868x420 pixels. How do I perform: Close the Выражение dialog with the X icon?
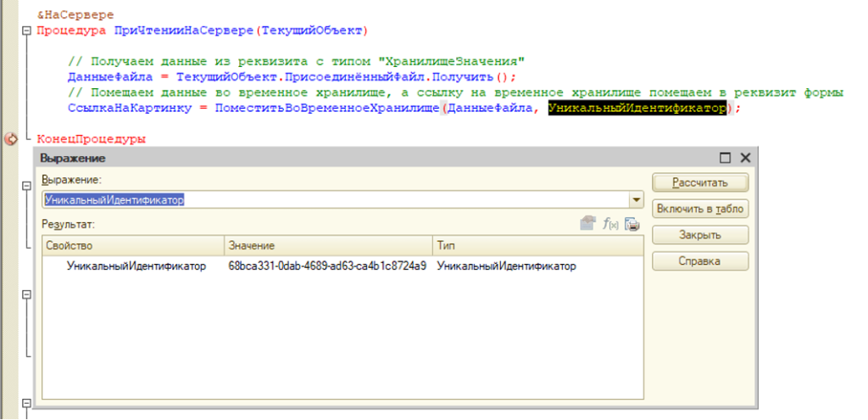click(745, 158)
